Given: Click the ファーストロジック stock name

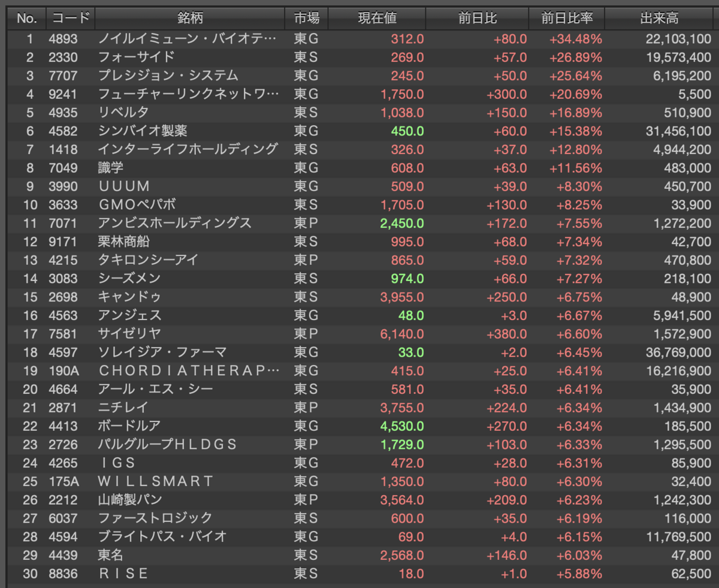Looking at the screenshot, I should tap(155, 518).
